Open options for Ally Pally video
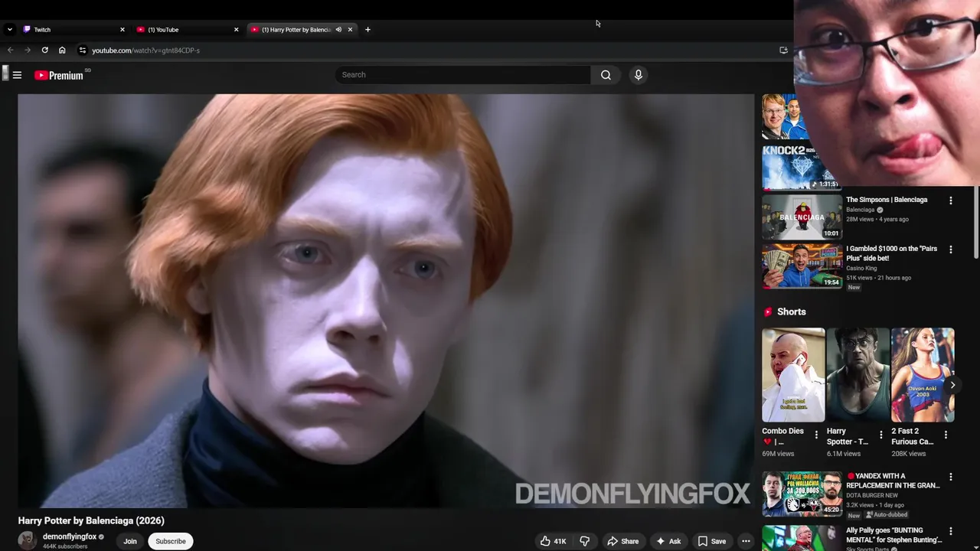Image resolution: width=980 pixels, height=551 pixels. click(951, 531)
